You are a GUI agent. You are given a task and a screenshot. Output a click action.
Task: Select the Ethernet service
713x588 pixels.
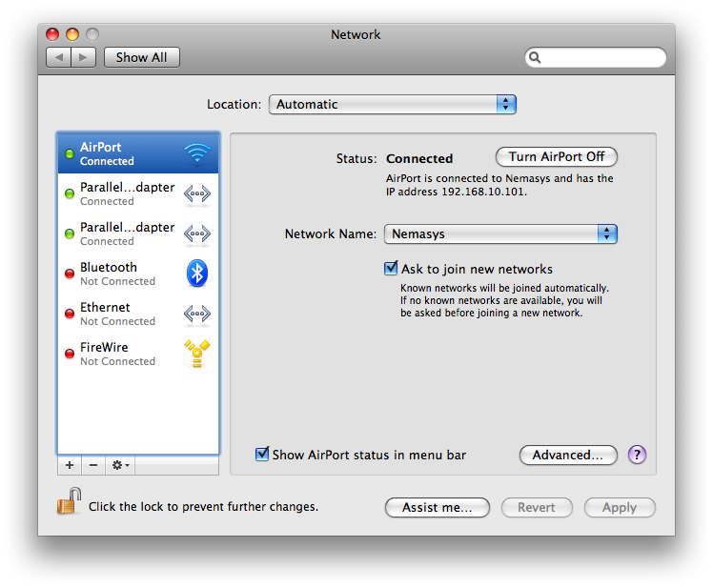[138, 314]
